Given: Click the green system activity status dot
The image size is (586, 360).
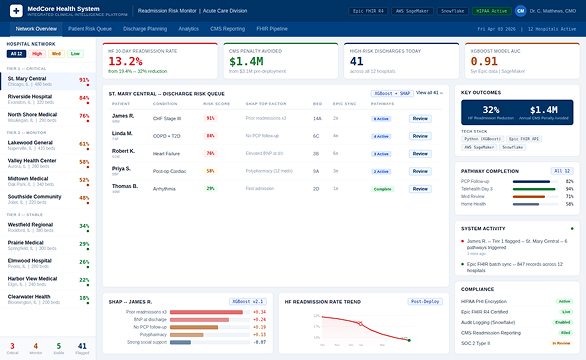Looking at the screenshot, I should coord(572,228).
